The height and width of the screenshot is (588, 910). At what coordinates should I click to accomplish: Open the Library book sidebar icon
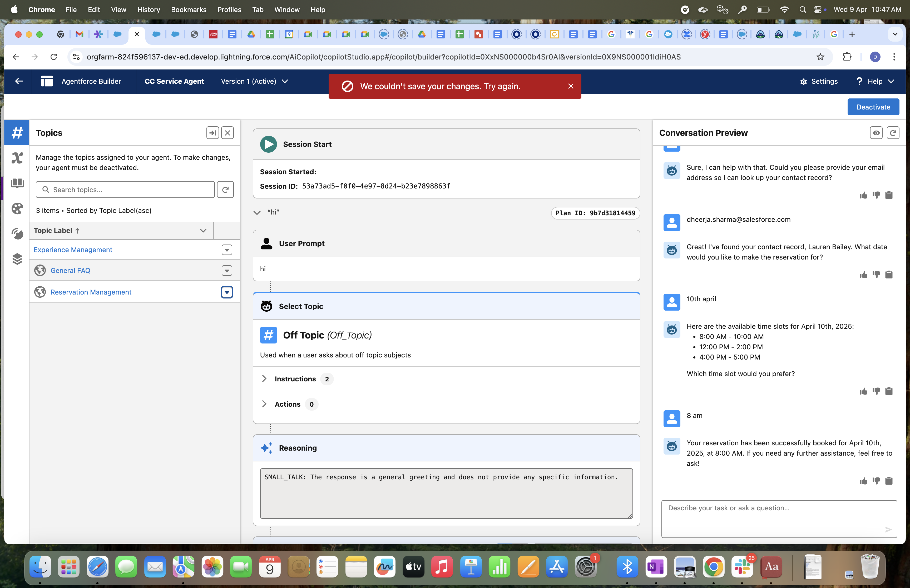(x=17, y=183)
